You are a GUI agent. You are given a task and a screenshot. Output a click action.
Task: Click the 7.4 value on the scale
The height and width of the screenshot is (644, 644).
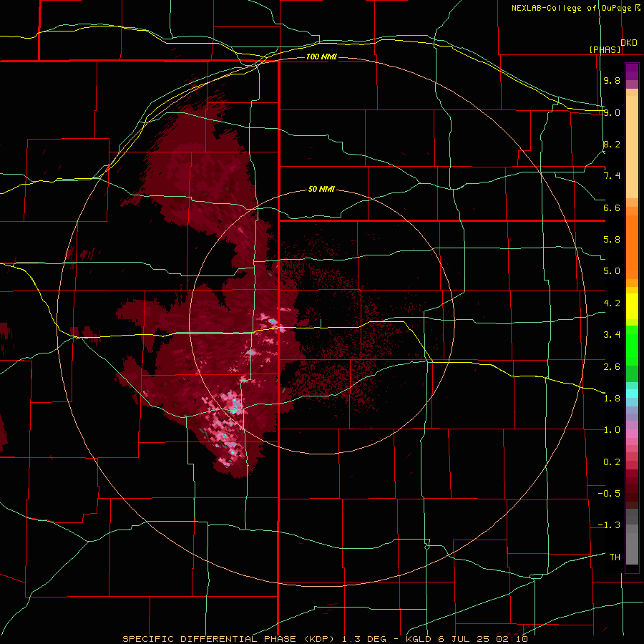612,176
